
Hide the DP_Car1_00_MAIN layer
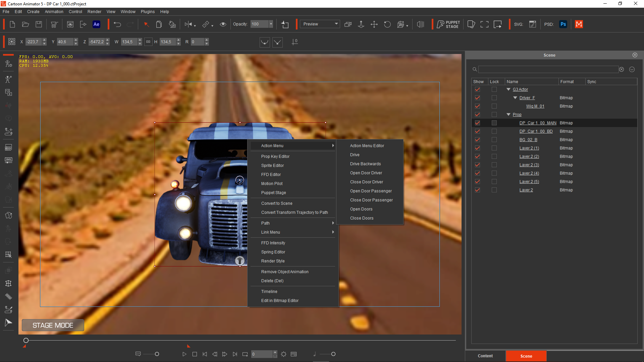click(477, 123)
